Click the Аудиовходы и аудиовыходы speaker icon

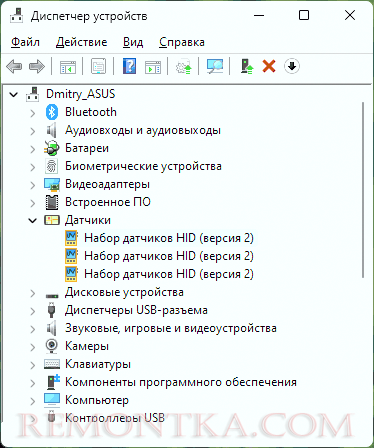pyautogui.click(x=51, y=130)
